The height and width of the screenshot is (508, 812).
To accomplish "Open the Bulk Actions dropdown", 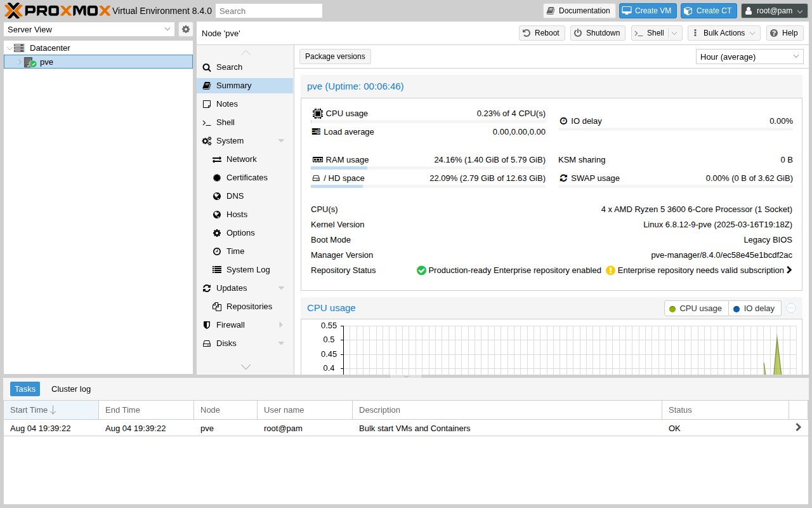I will point(724,33).
